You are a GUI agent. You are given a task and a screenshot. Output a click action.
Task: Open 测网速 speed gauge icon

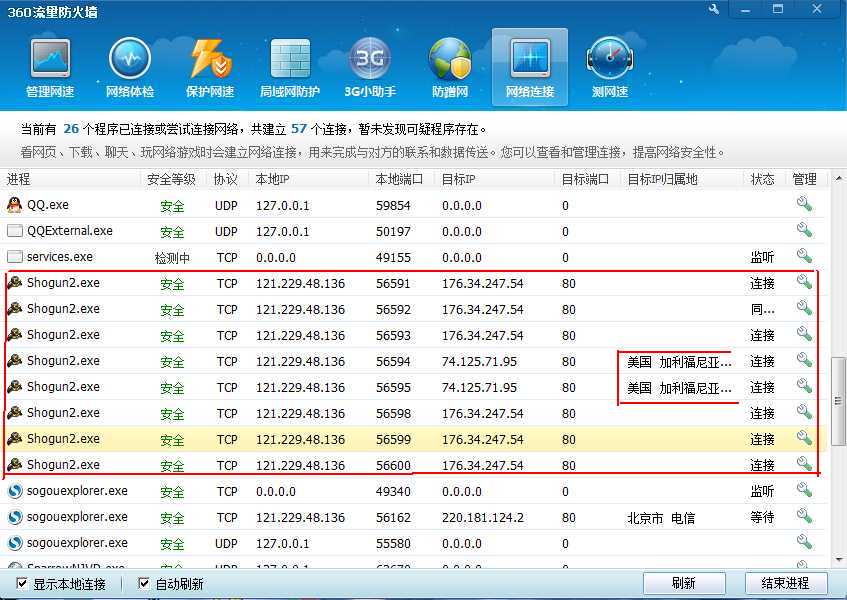point(610,68)
